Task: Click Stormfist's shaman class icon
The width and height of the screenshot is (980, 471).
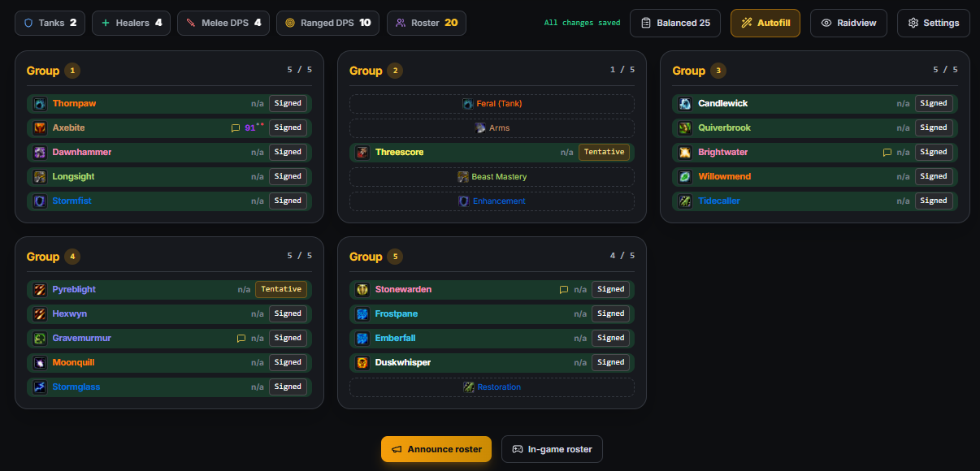Action: (40, 201)
